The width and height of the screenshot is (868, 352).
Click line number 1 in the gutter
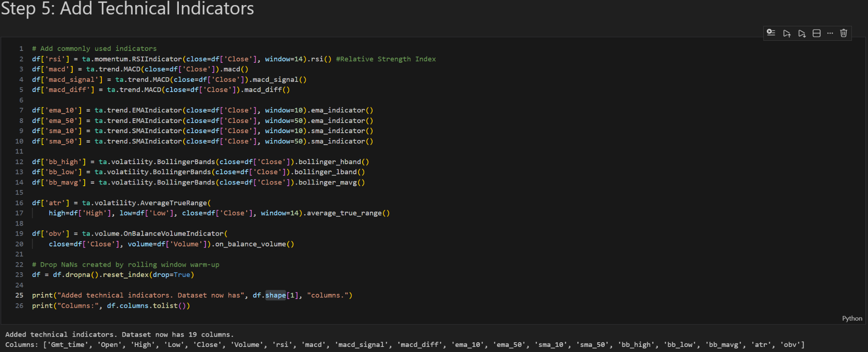click(x=21, y=49)
